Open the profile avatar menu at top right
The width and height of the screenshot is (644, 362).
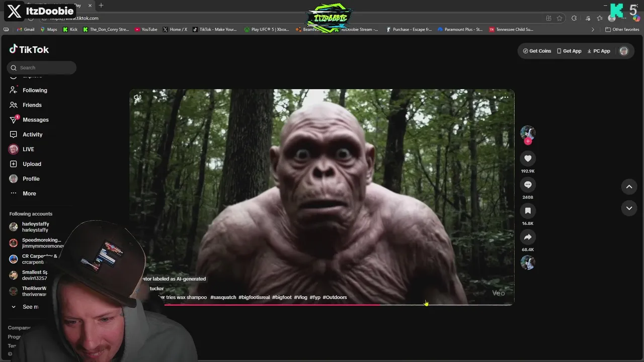click(x=624, y=51)
